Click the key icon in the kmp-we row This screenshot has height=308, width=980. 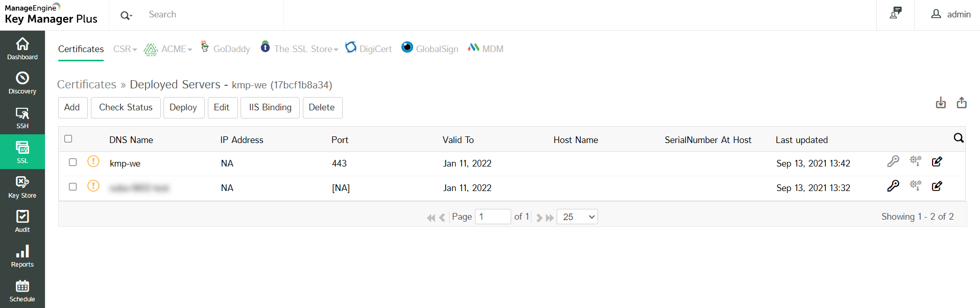pyautogui.click(x=893, y=161)
